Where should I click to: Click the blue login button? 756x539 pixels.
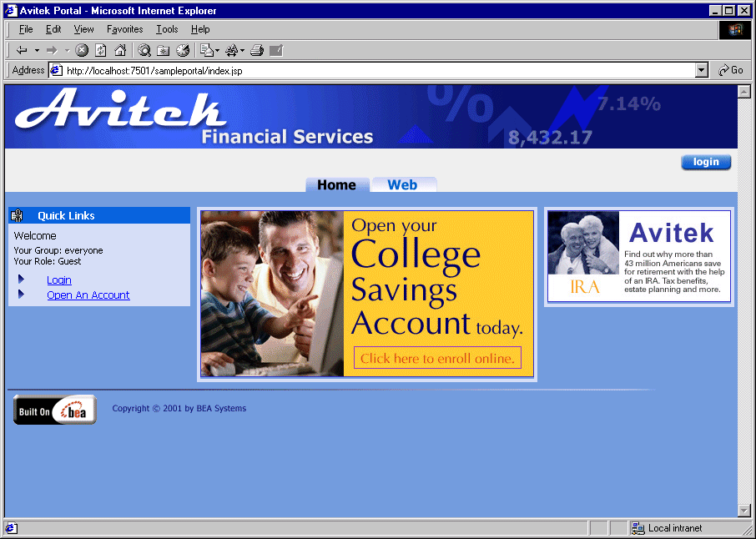[x=706, y=162]
